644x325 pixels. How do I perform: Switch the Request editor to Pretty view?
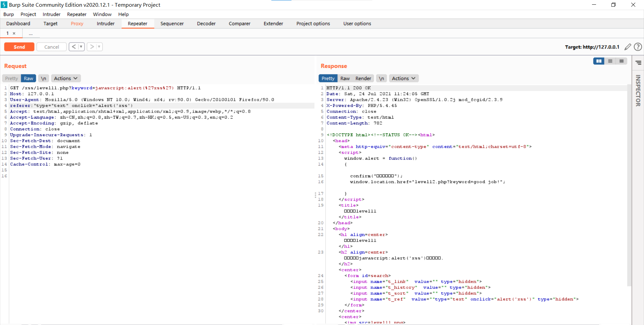point(11,78)
